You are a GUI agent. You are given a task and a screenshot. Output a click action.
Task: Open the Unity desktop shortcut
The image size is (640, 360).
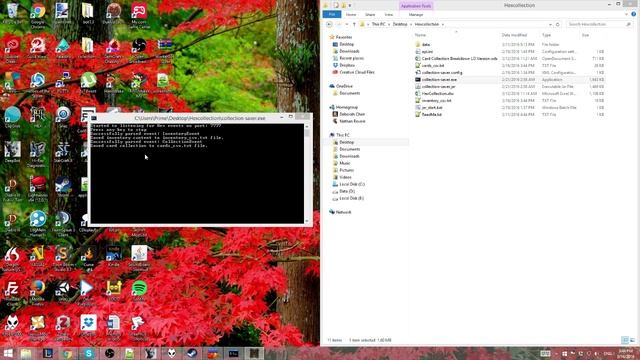pyautogui.click(x=63, y=290)
